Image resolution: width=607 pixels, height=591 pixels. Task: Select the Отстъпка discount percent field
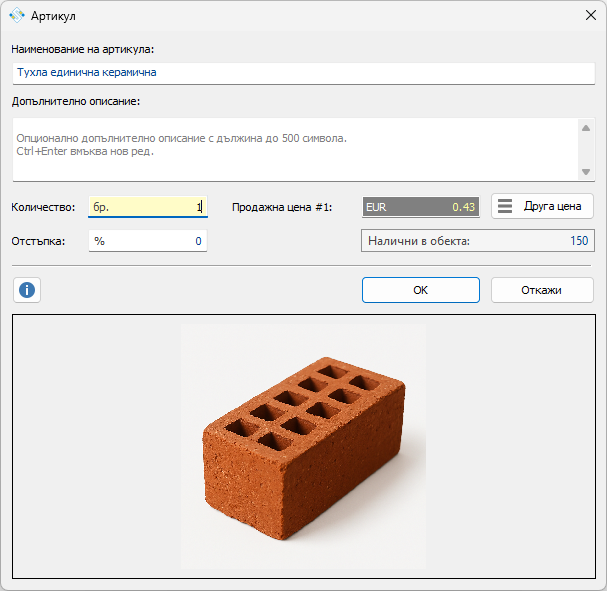[x=148, y=241]
